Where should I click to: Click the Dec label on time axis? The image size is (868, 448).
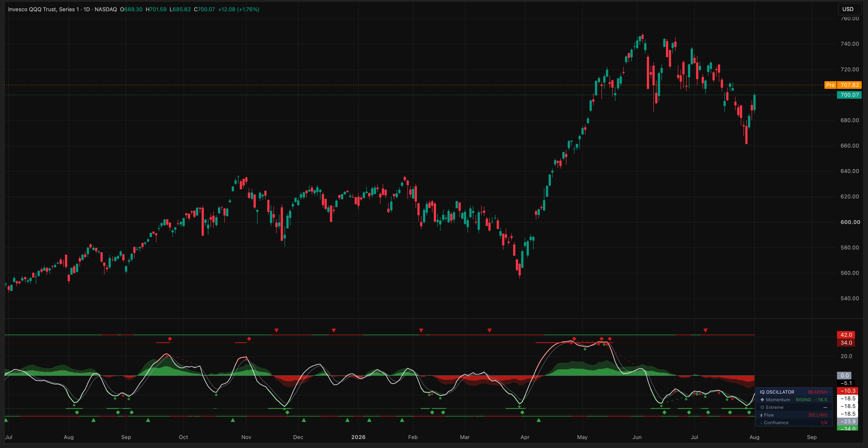point(298,437)
